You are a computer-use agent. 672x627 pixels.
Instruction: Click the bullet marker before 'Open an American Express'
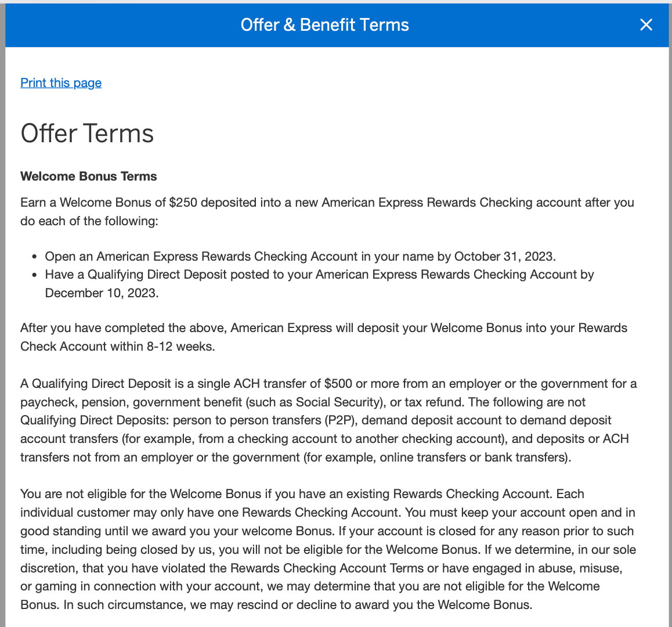click(x=35, y=257)
